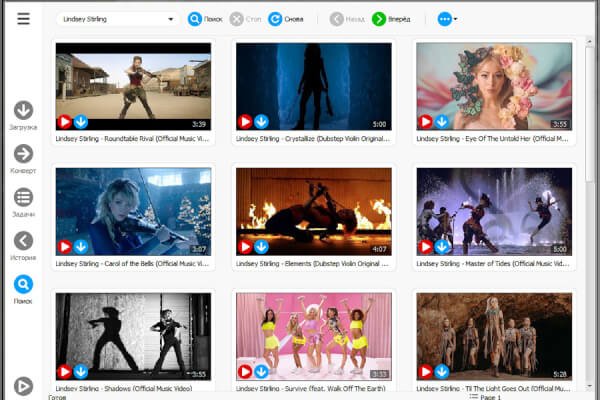Image resolution: width=600 pixels, height=400 pixels.
Task: Play the Elements video
Action: (245, 247)
